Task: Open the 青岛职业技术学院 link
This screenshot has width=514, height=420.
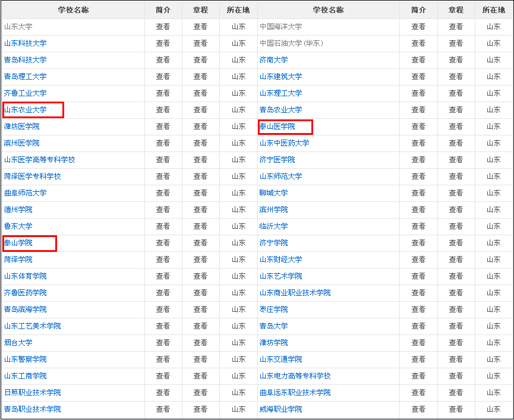Action: [x=33, y=409]
